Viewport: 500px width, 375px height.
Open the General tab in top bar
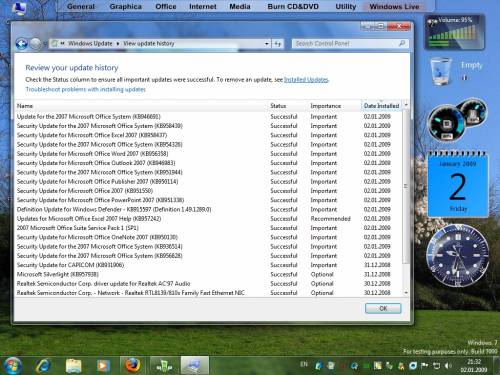coord(81,6)
